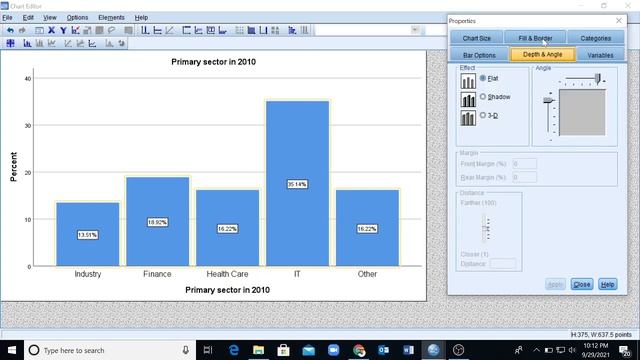Viewport: 640px width, 360px height.
Task: Switch to the Categories tab
Action: [x=596, y=38]
